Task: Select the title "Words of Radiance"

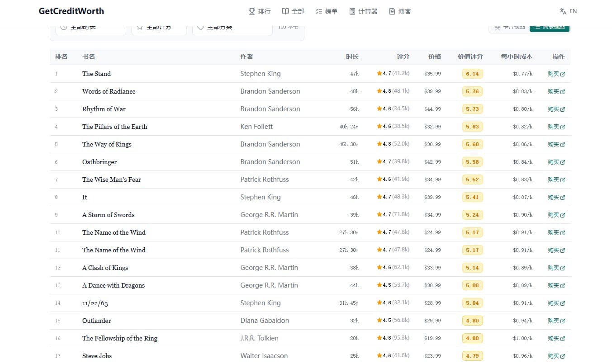Action: (109, 91)
